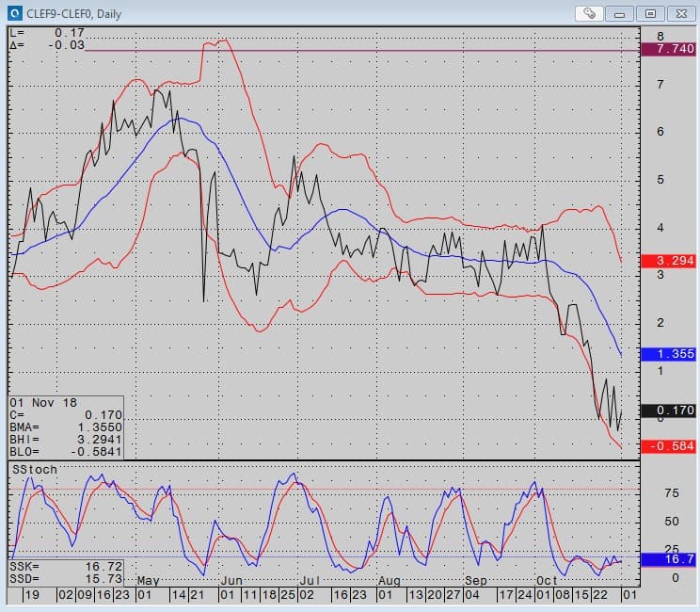Screen dimensions: 700x612
Task: Click the CQG app icon in title bar
Action: pos(13,13)
